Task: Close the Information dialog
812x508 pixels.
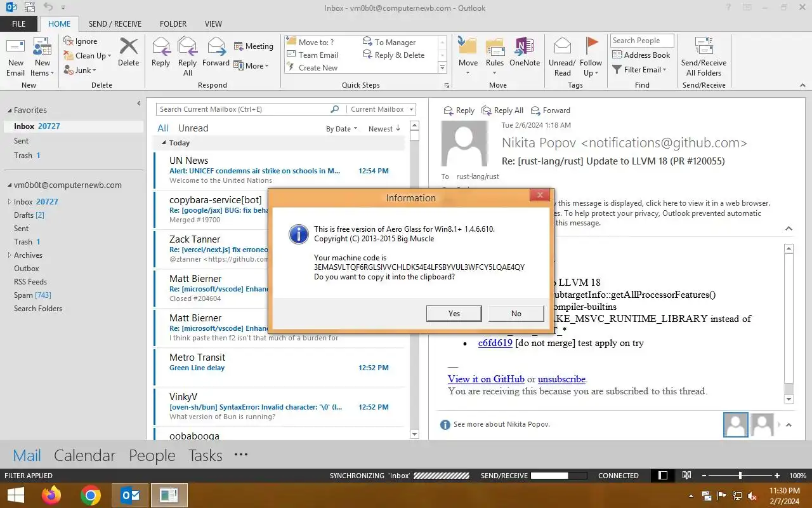Action: click(540, 196)
